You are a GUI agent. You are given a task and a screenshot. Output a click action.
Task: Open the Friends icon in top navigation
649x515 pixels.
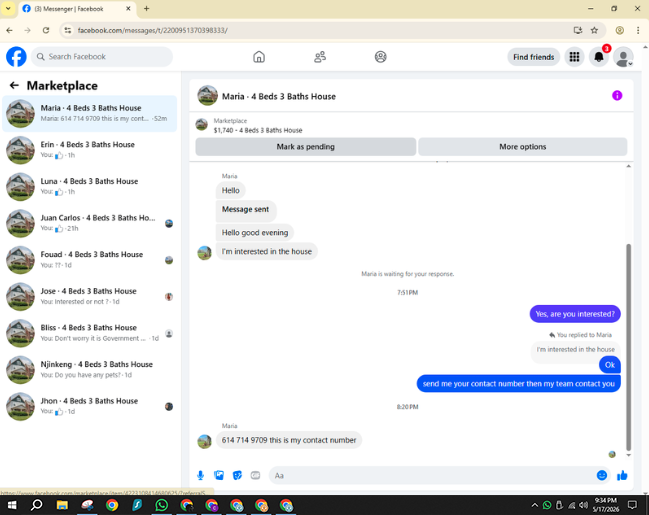[320, 57]
